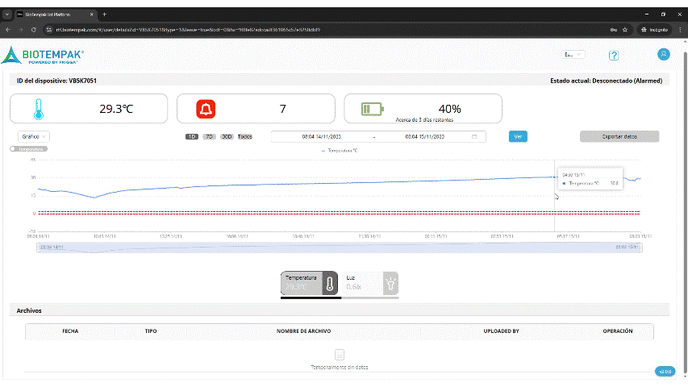Screen dimensions: 688x387
Task: Click the Biotempak logo
Action: click(43, 56)
